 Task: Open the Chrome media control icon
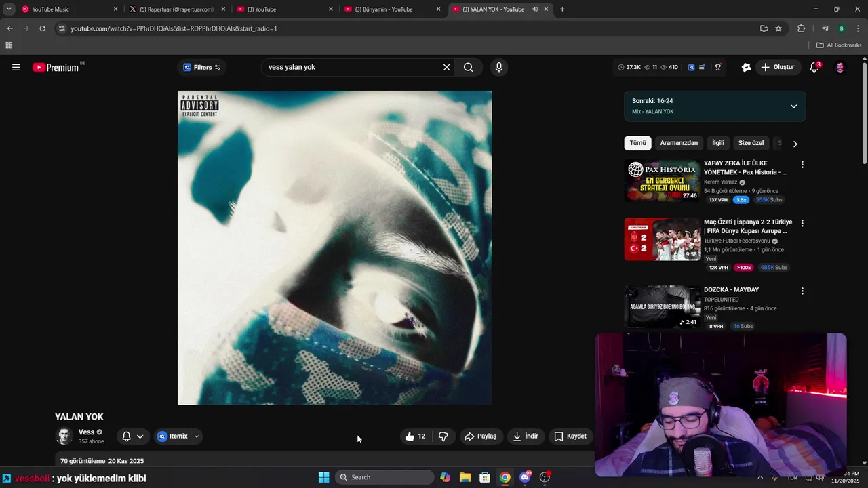[825, 28]
